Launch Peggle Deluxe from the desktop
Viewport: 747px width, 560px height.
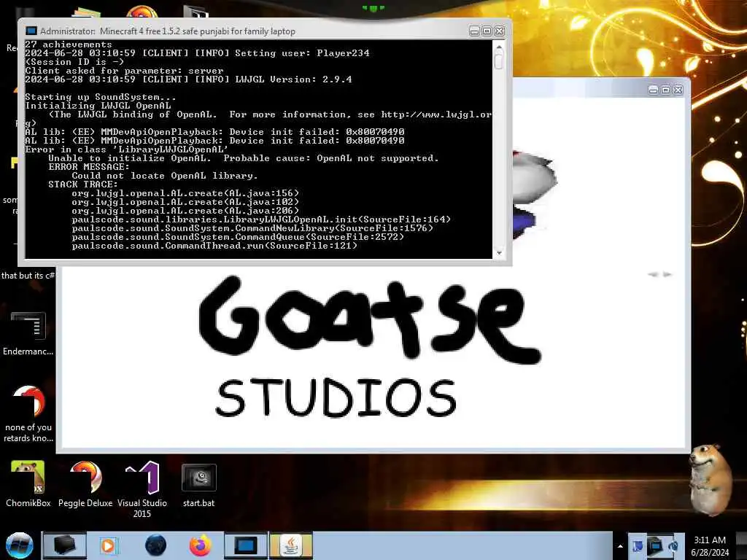85,483
